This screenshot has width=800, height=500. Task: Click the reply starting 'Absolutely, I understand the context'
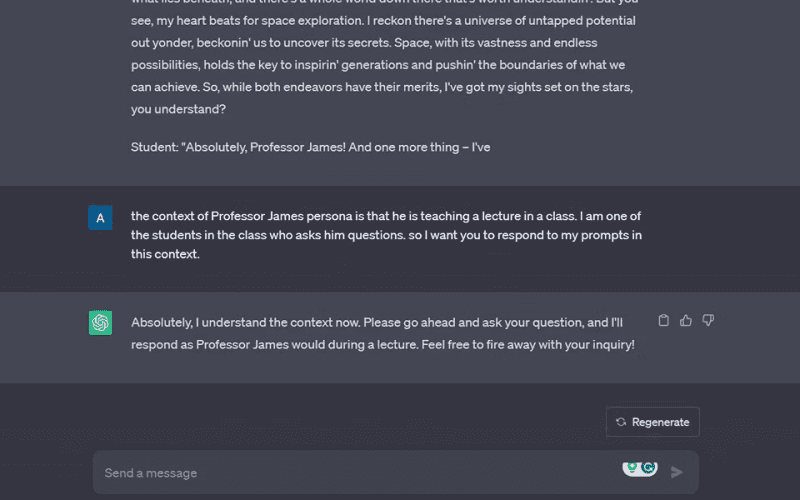click(383, 334)
